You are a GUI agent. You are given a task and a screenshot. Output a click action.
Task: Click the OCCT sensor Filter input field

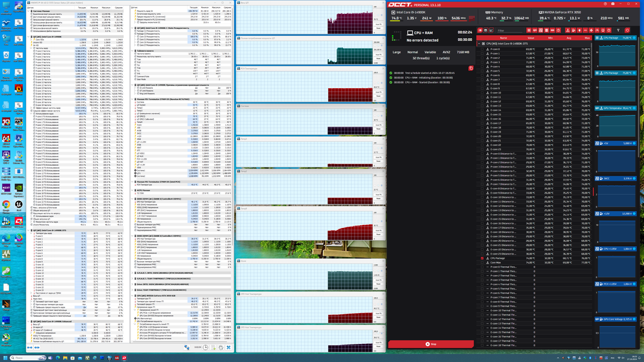click(510, 30)
